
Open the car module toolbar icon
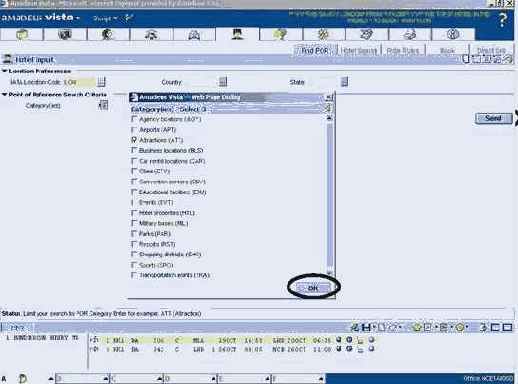[x=194, y=34]
